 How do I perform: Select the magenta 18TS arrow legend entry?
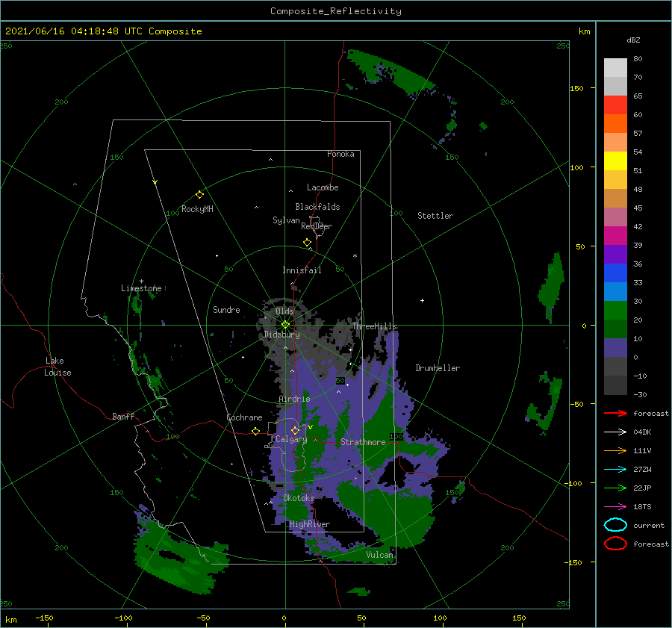point(615,507)
